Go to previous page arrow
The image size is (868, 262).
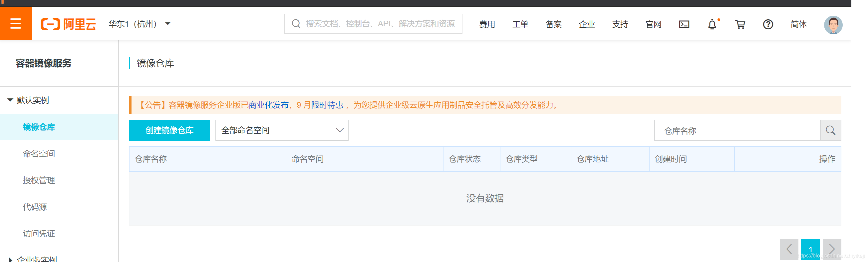pos(789,250)
